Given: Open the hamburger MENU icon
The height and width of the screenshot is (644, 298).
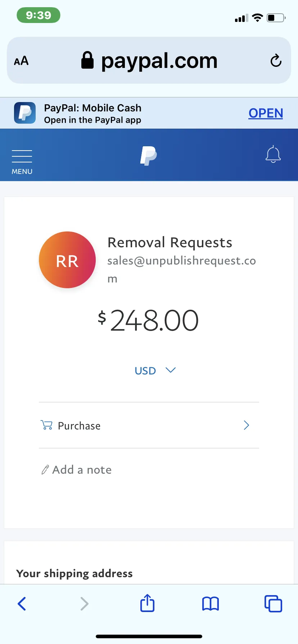Looking at the screenshot, I should coord(22,162).
